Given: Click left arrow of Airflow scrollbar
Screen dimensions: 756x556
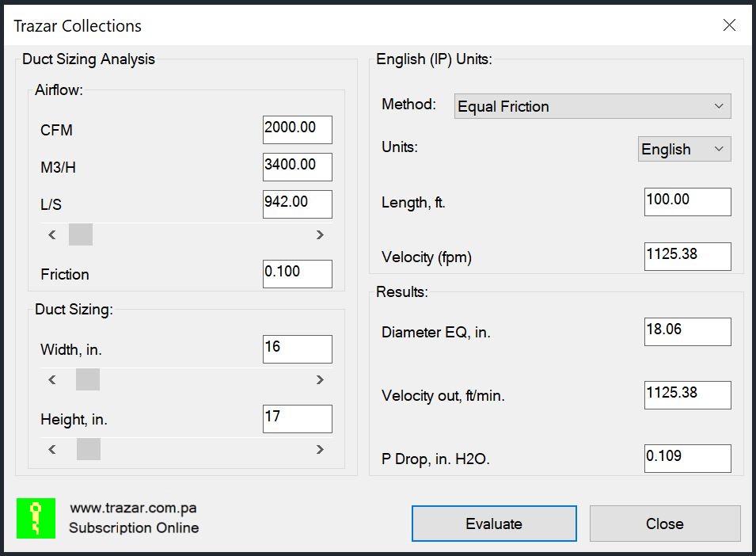Looking at the screenshot, I should (52, 234).
